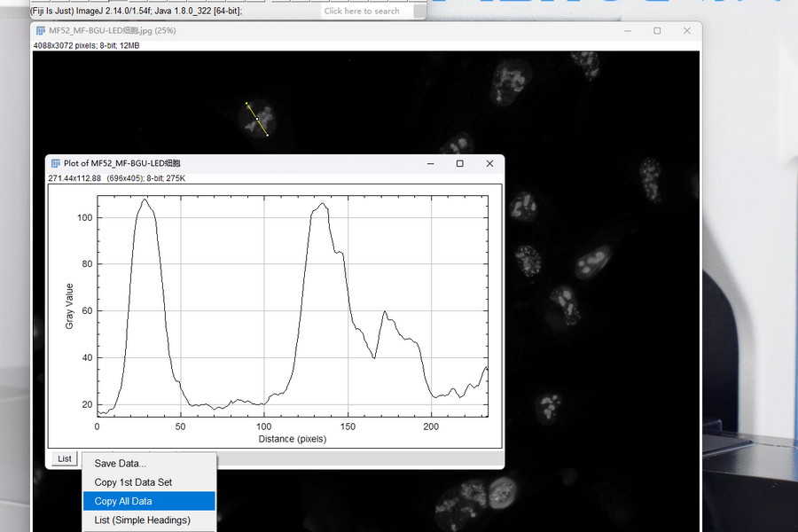Minimize the MF52 image window

tap(628, 31)
